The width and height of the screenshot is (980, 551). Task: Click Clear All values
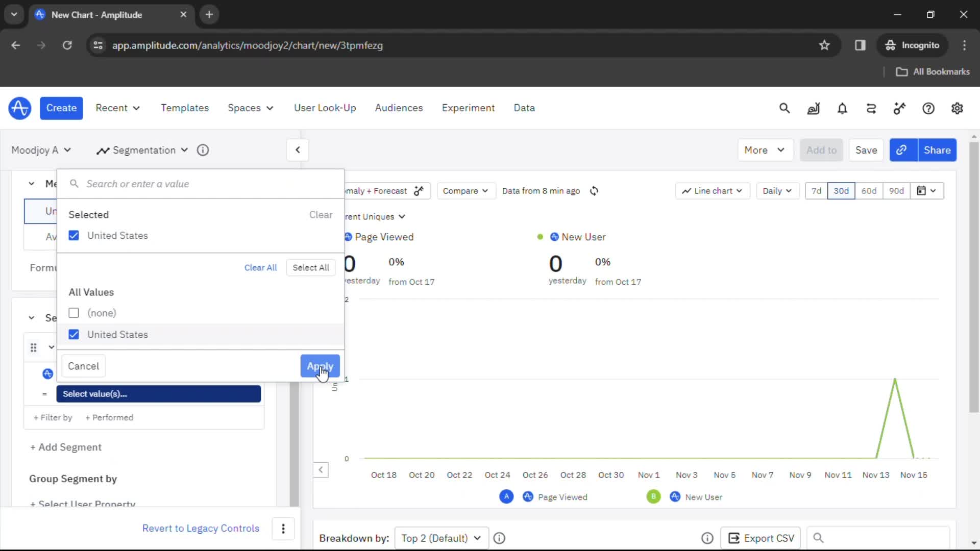click(x=260, y=268)
